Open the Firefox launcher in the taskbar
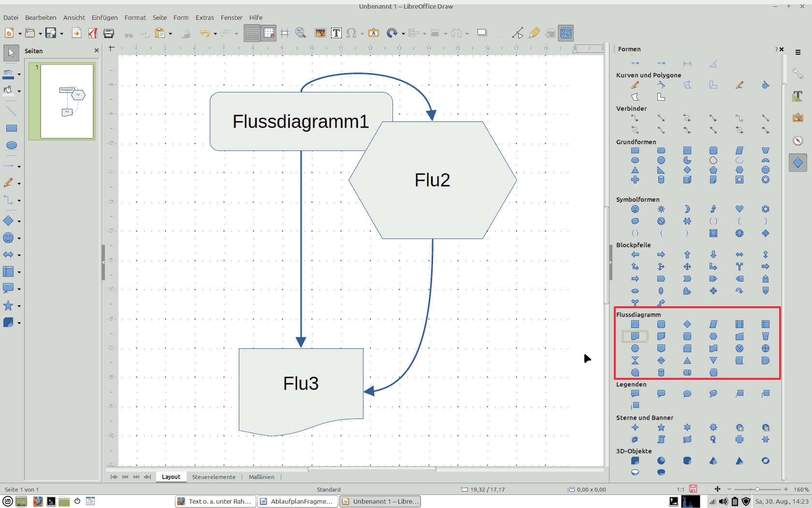This screenshot has height=508, width=812. coord(38,501)
